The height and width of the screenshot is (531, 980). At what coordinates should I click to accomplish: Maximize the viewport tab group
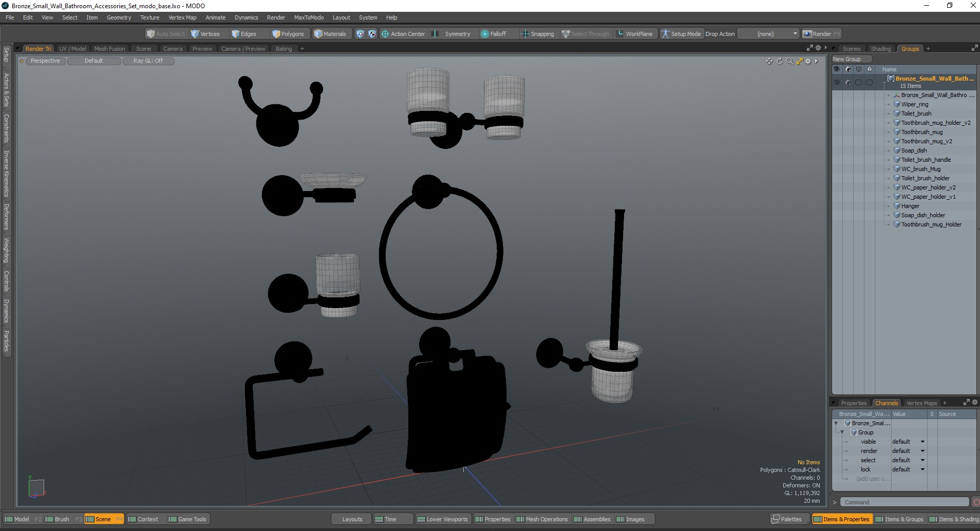(x=810, y=48)
